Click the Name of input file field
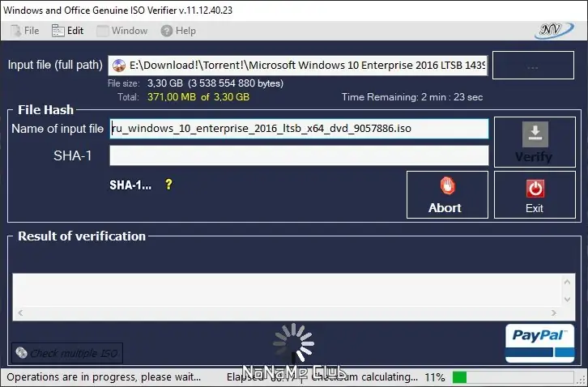This screenshot has width=588, height=387. pyautogui.click(x=299, y=129)
